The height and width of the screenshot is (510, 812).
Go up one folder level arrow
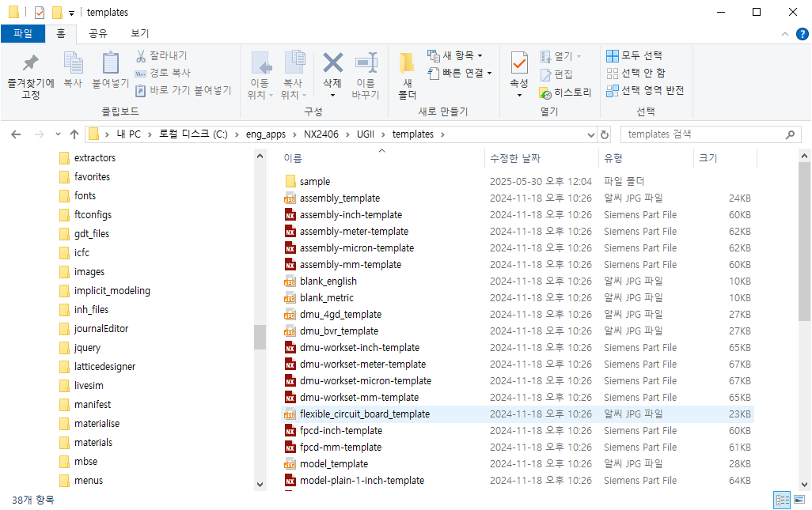coord(74,134)
